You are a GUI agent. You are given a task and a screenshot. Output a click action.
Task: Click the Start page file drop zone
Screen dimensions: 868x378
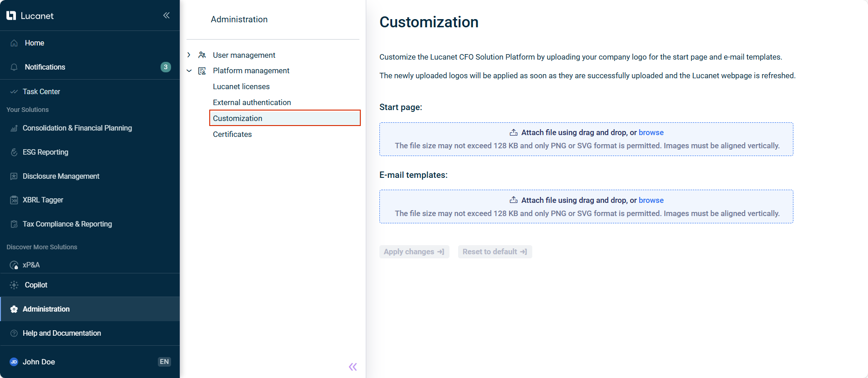[586, 139]
